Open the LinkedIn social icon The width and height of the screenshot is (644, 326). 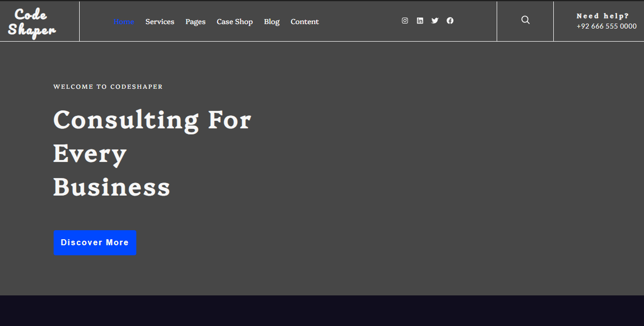(x=419, y=21)
